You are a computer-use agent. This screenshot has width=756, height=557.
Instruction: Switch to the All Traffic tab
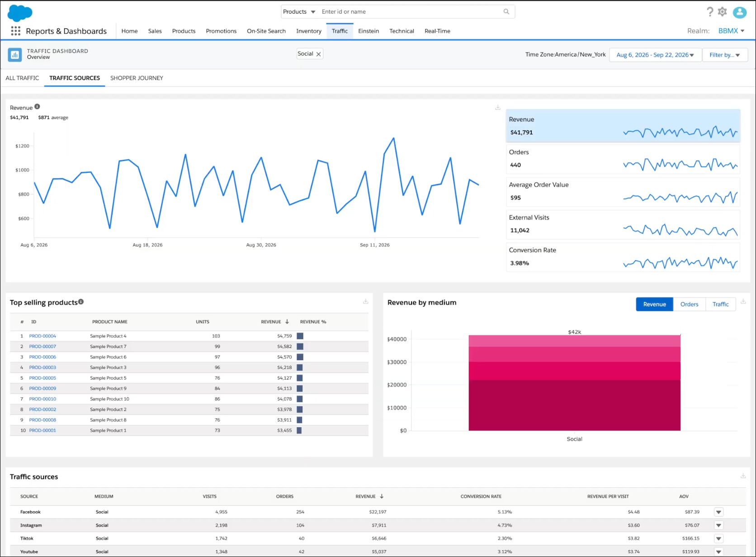[22, 78]
